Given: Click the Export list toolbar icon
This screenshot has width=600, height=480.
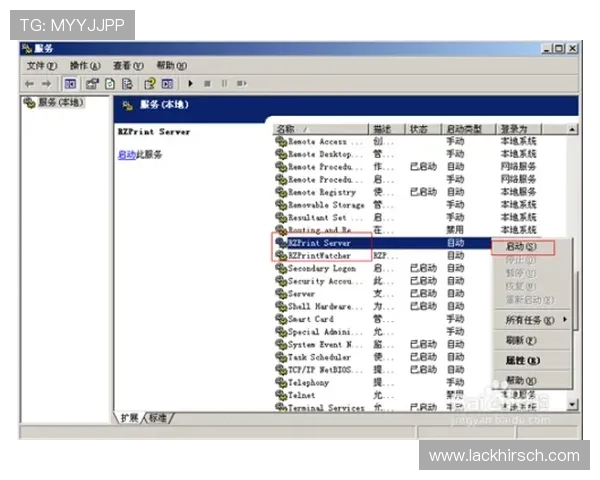Looking at the screenshot, I should (127, 83).
